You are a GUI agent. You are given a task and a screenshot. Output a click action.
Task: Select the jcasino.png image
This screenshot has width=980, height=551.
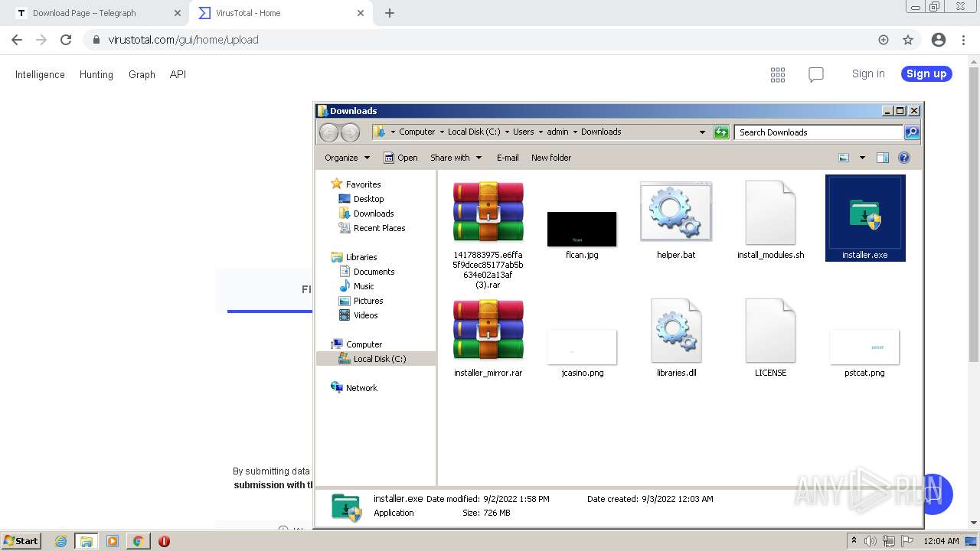click(x=582, y=354)
